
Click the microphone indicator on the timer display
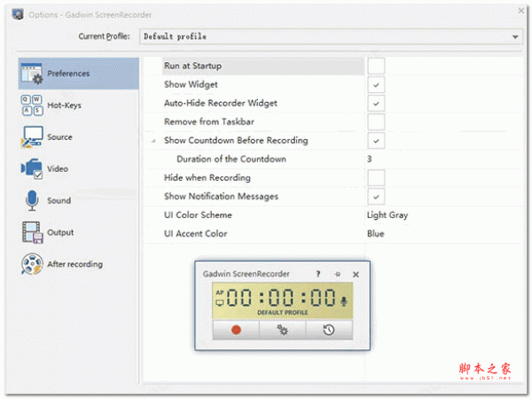pos(344,301)
